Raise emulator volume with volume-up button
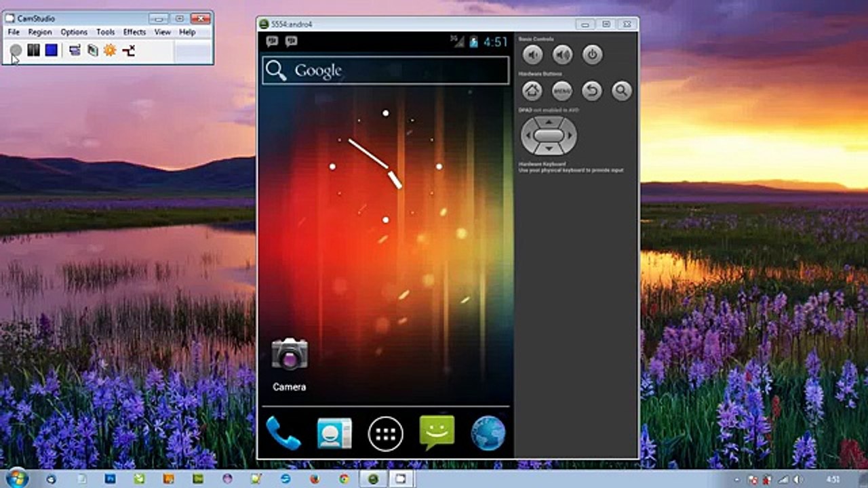 coord(562,55)
